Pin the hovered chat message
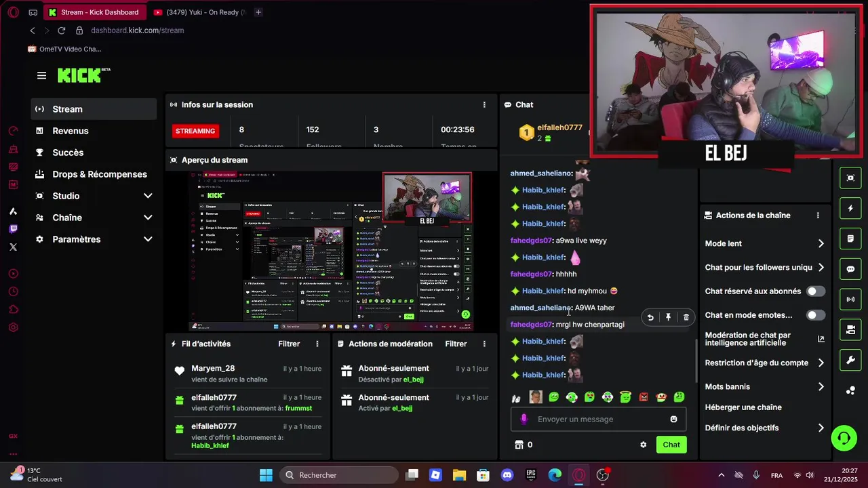The image size is (868, 488). click(668, 317)
